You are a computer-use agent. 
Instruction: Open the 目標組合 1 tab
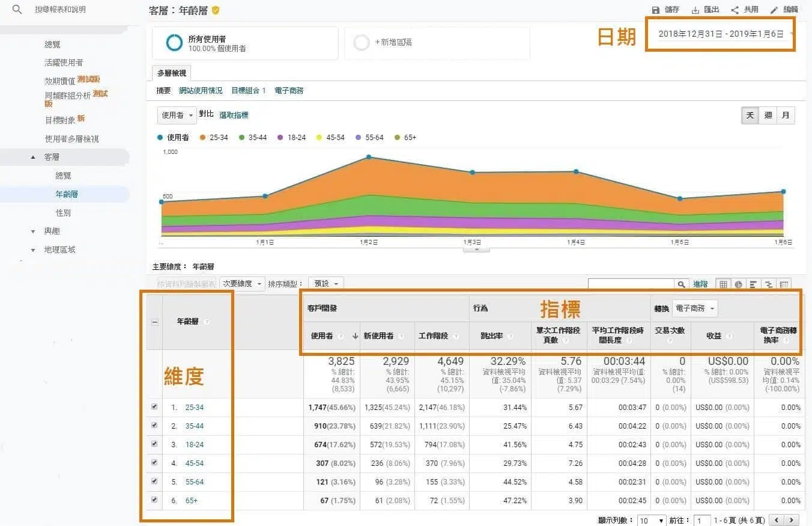pyautogui.click(x=249, y=91)
